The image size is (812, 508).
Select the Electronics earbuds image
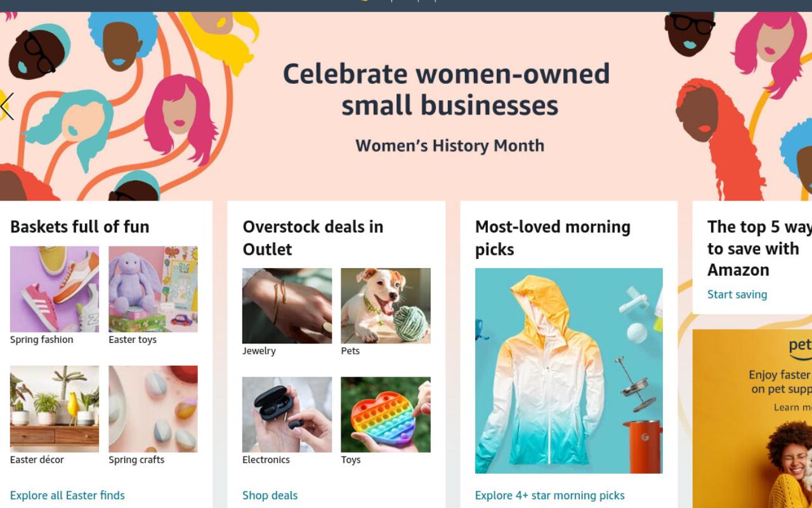(x=287, y=415)
